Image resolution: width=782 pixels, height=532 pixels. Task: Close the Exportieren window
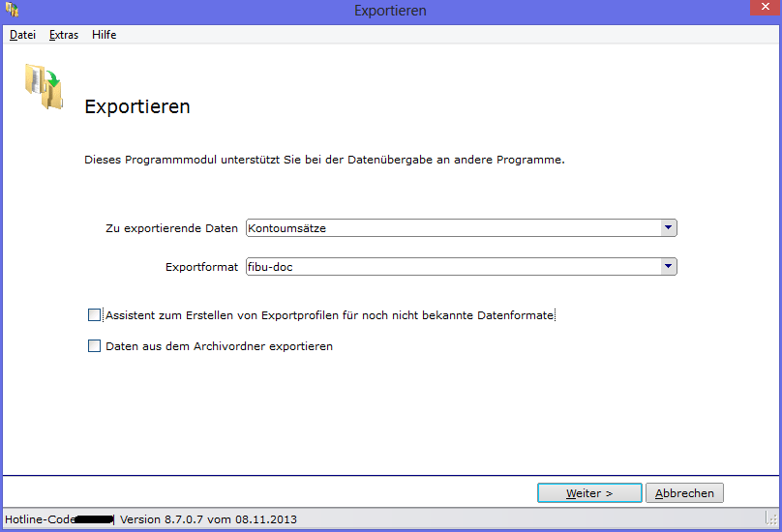point(765,8)
